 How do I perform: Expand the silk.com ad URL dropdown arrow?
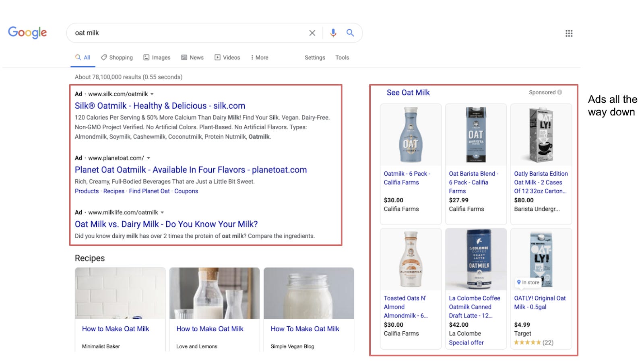pyautogui.click(x=152, y=94)
